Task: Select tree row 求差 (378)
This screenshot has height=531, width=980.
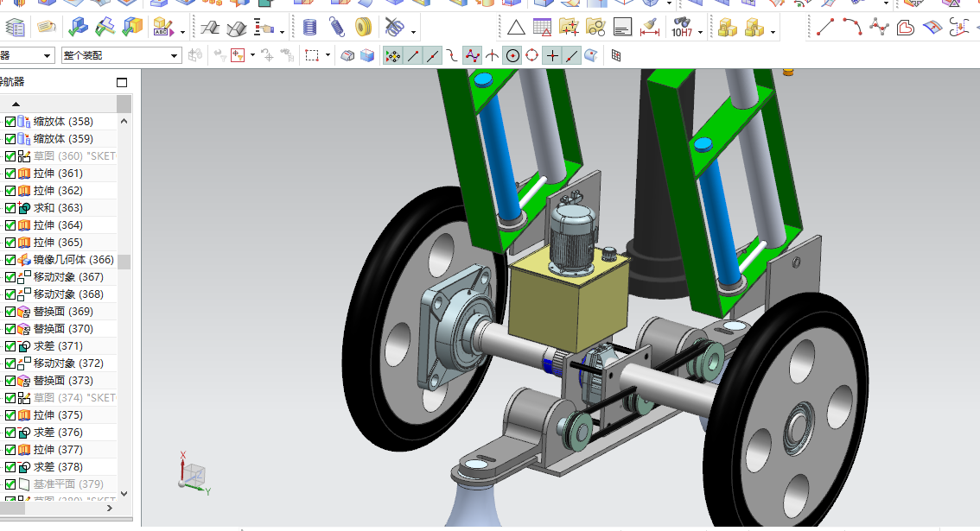Action: click(58, 466)
